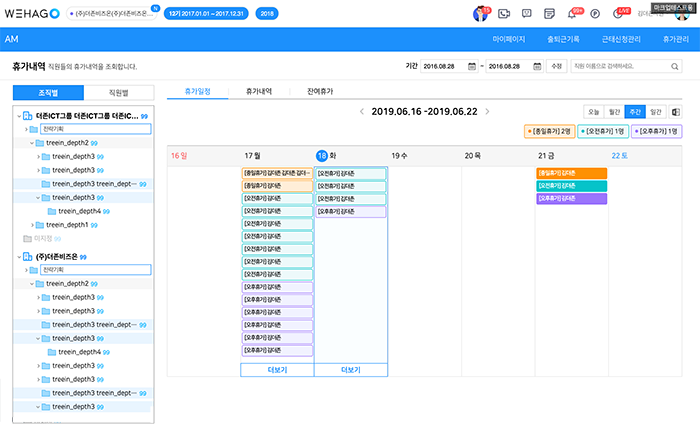Viewport: 700px width, 431px height.
Task: Go to next week with right chevron
Action: point(488,112)
